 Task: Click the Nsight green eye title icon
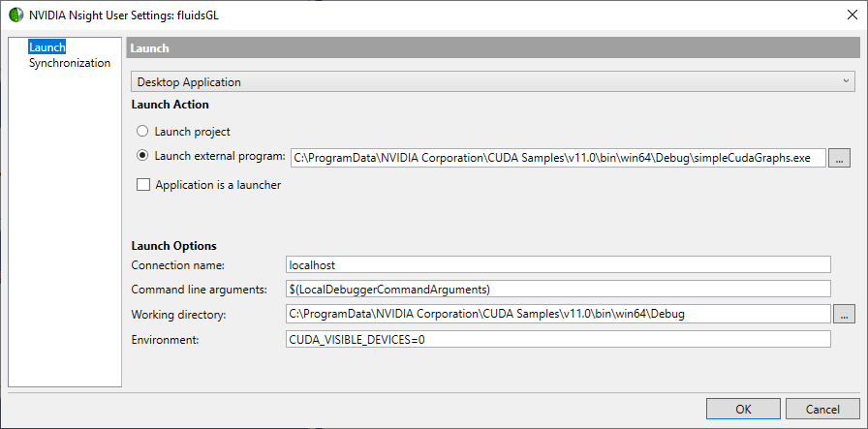(16, 15)
